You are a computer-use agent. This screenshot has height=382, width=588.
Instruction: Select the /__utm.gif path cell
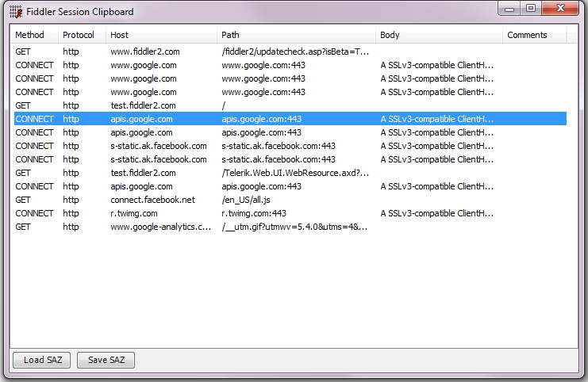(x=294, y=227)
